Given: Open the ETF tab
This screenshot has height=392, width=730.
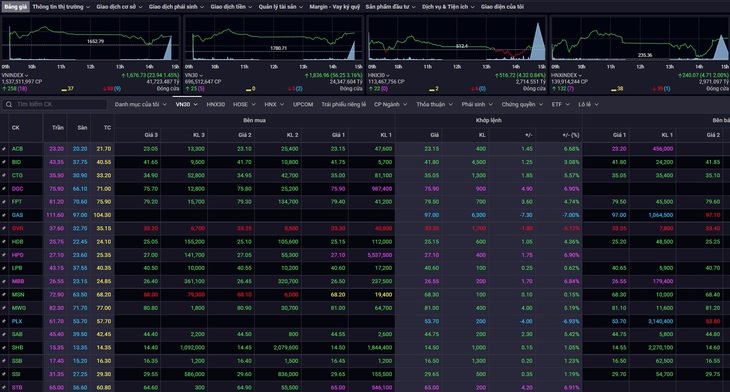Looking at the screenshot, I should coord(561,104).
